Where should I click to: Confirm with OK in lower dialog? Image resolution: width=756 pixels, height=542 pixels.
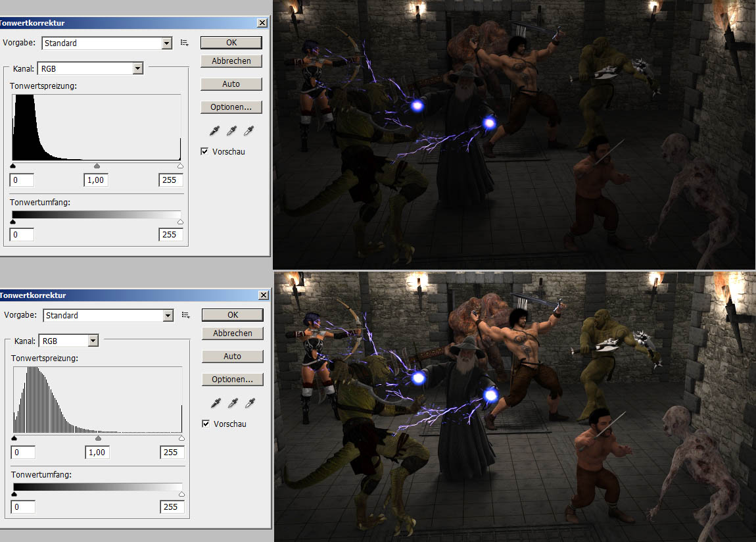[233, 315]
